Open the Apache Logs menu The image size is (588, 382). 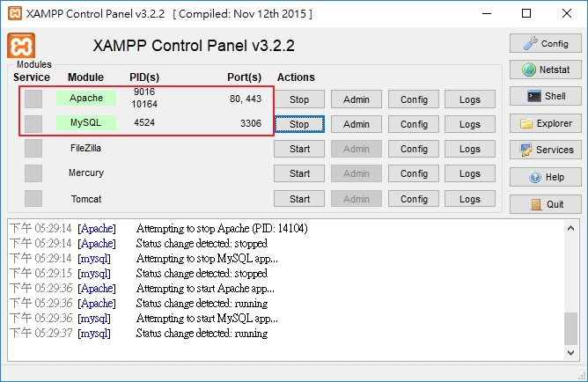click(x=470, y=99)
